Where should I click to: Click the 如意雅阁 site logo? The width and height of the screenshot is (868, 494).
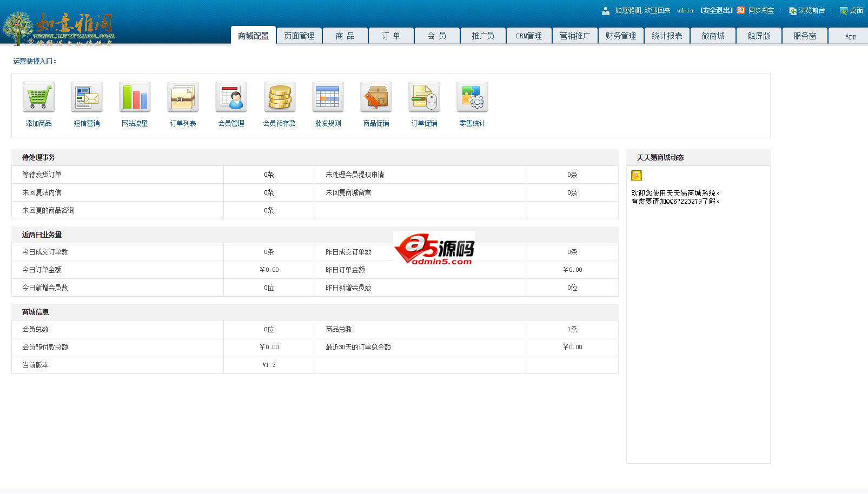pyautogui.click(x=58, y=29)
